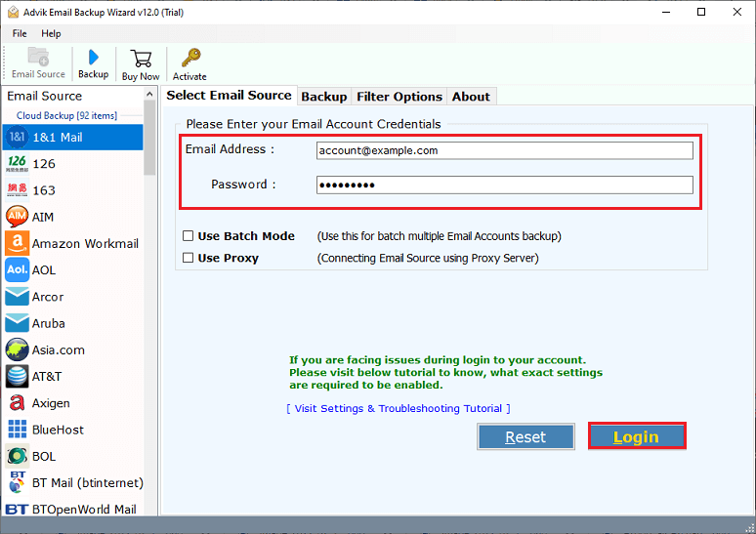Select the 'BlueHost' list label
The image size is (756, 534).
(58, 430)
